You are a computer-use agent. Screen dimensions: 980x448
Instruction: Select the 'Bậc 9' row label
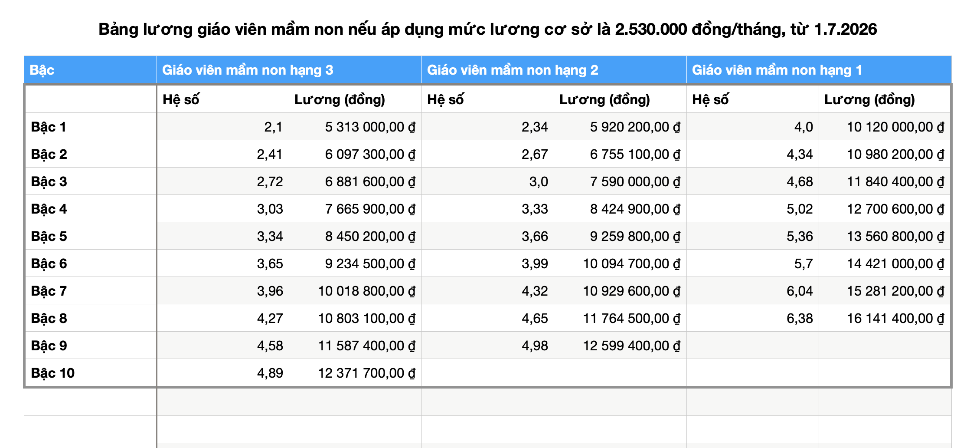91,346
